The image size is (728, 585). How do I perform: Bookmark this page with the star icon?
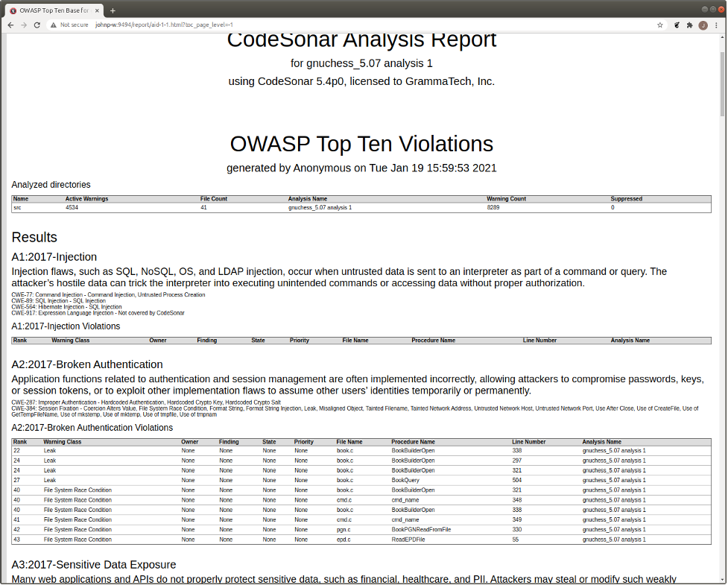(659, 25)
